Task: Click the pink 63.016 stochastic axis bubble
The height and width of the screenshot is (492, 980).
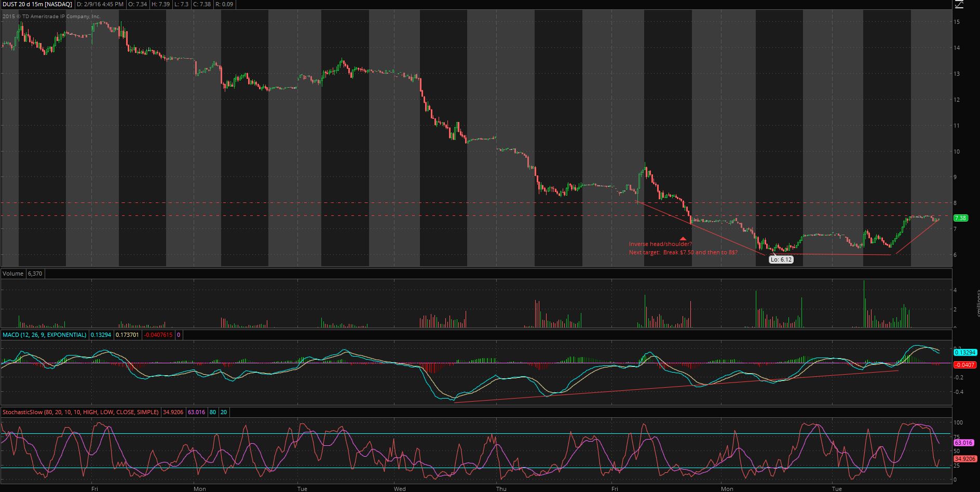Action: click(963, 443)
